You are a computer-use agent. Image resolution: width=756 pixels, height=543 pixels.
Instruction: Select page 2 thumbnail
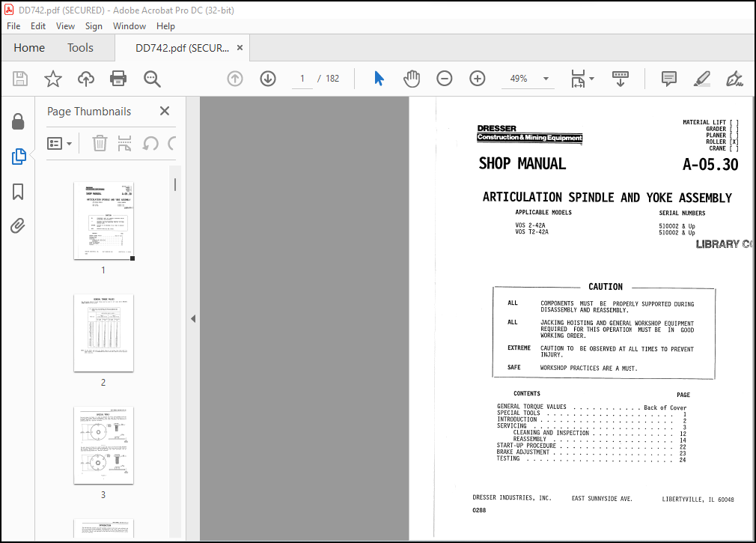103,333
